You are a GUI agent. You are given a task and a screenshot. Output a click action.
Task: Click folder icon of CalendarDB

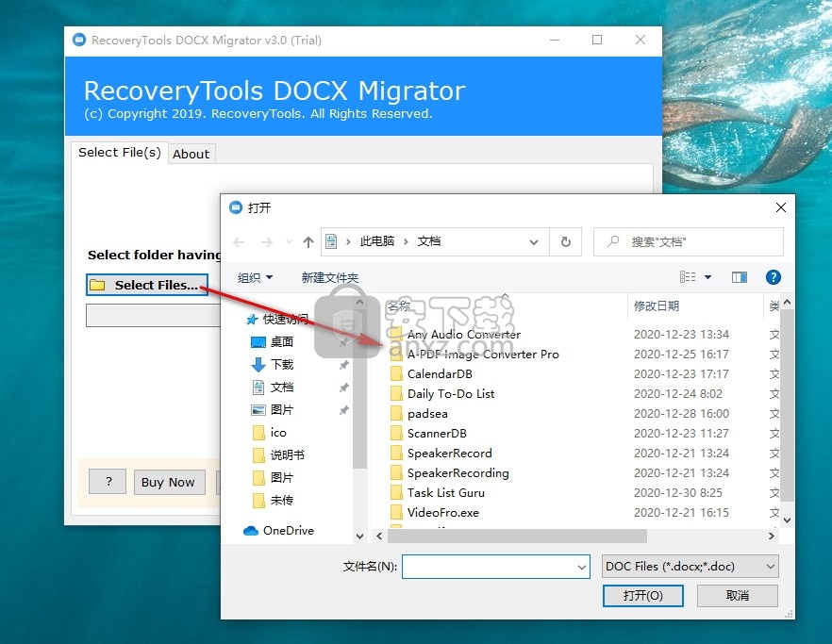(396, 374)
